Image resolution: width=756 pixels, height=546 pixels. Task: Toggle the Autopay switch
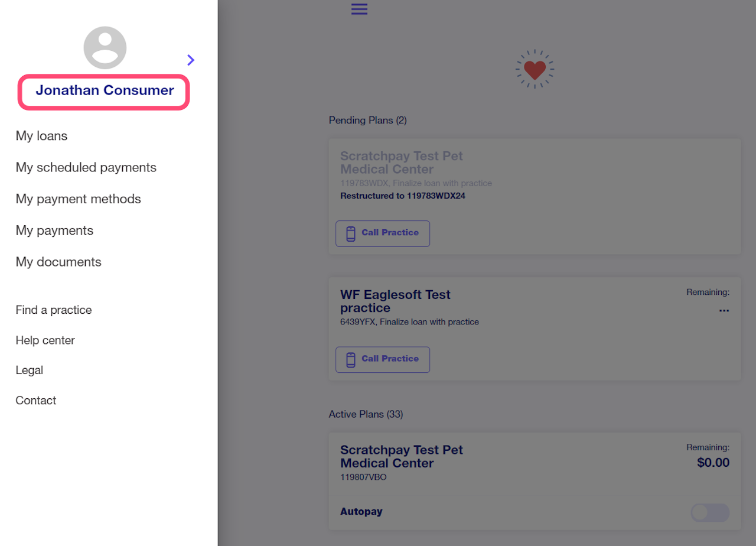click(x=709, y=512)
